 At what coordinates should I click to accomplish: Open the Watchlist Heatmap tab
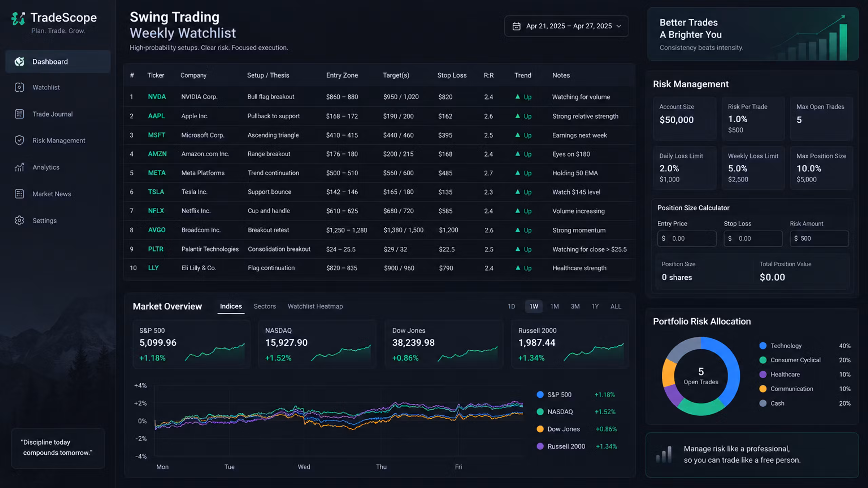[315, 306]
